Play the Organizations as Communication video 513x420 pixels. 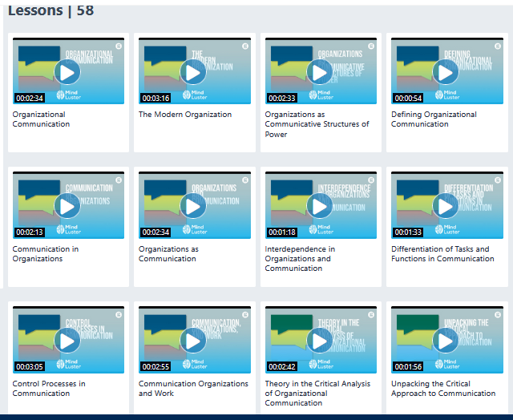click(193, 207)
